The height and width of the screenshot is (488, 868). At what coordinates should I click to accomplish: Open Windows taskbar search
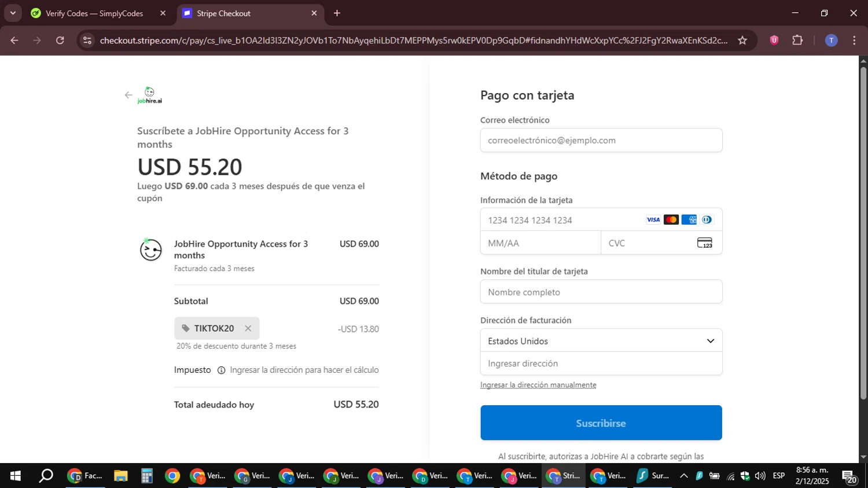pos(46,476)
